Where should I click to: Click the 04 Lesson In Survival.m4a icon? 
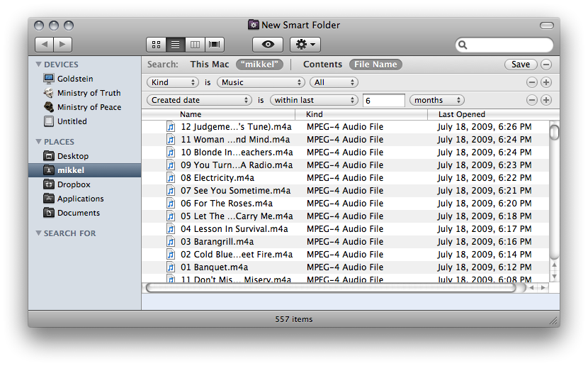pyautogui.click(x=171, y=229)
